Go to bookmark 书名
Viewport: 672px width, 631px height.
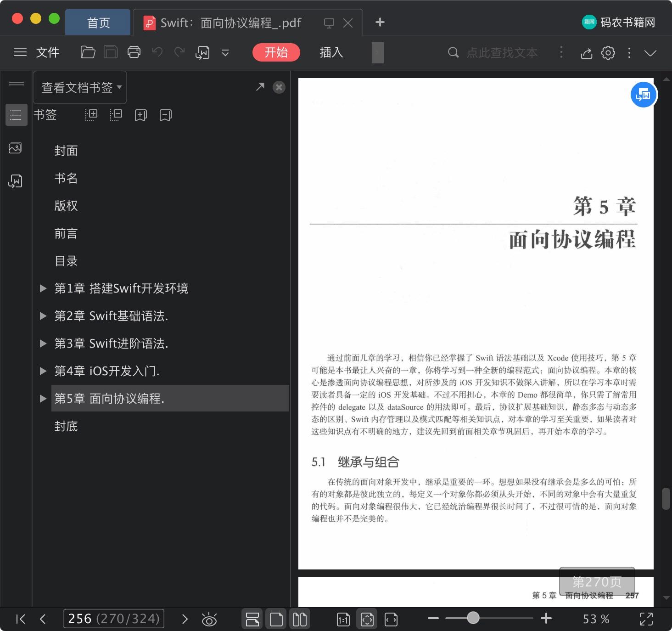coord(66,178)
